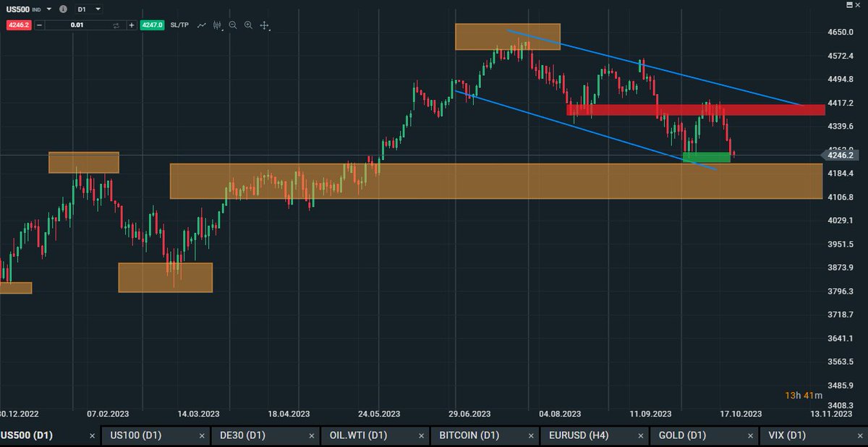This screenshot has height=447, width=868.
Task: Open the candlestick chart type icon
Action: tap(217, 25)
